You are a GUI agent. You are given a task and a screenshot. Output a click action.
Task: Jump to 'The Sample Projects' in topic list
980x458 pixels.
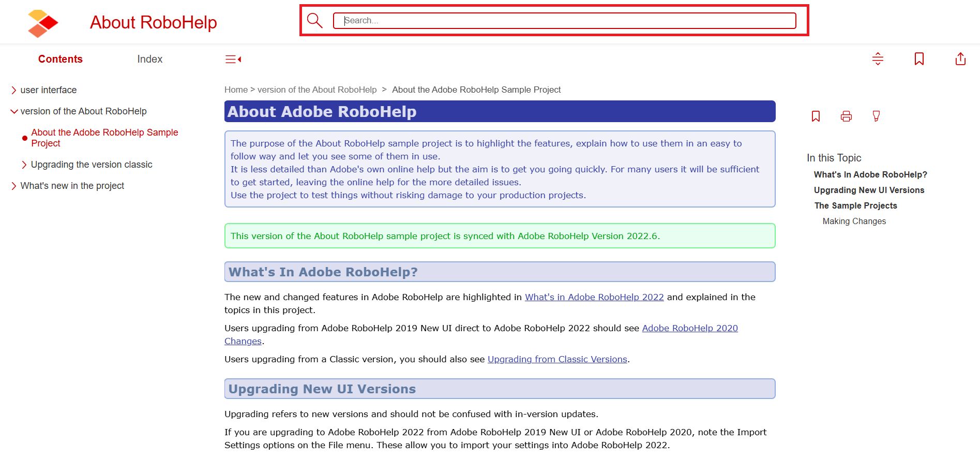point(855,205)
